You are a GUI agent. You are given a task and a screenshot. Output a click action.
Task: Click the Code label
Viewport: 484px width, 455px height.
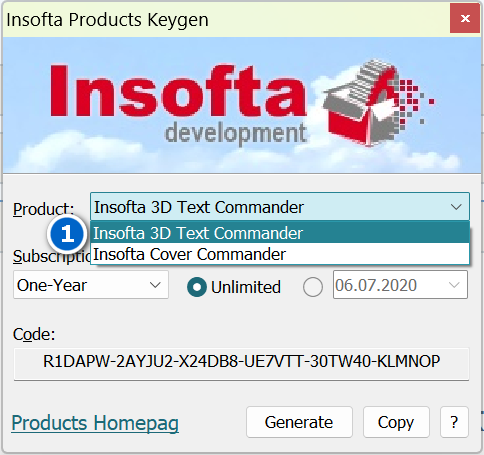34,334
